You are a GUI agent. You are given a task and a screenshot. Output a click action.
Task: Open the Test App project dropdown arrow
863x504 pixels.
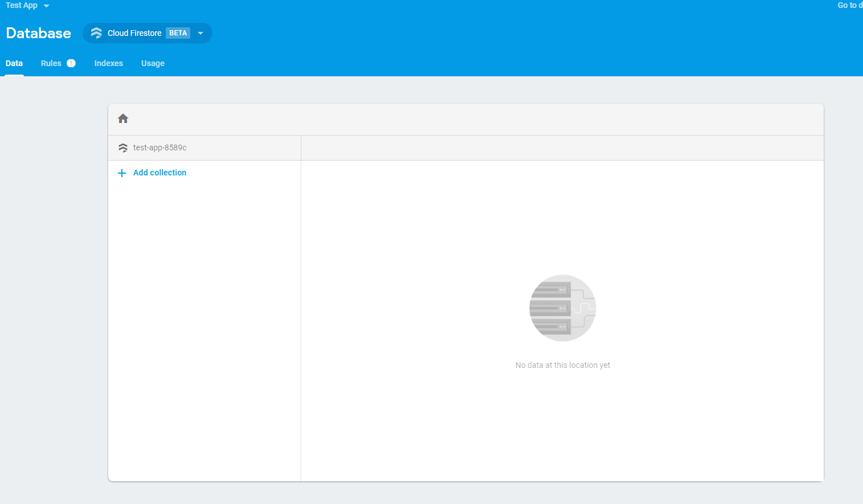[x=46, y=5]
